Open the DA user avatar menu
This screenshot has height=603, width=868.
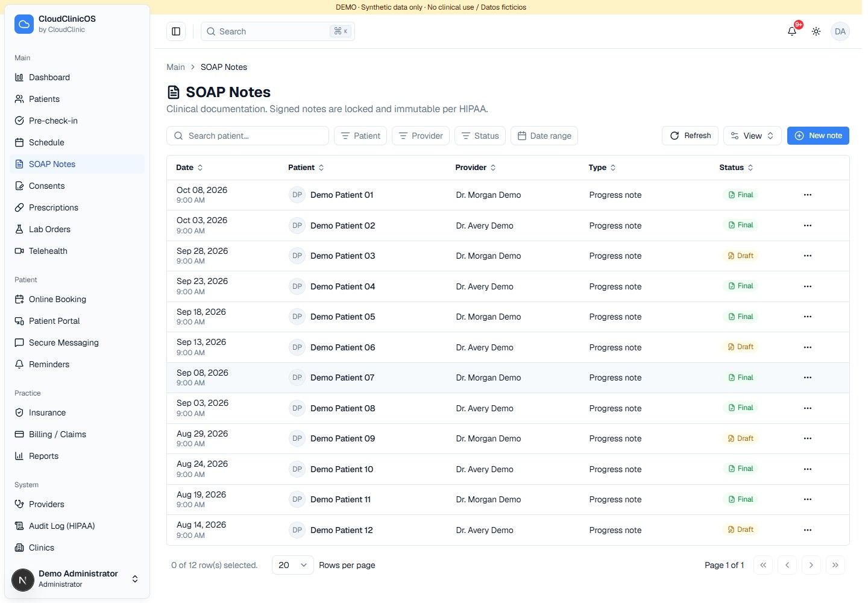point(840,31)
